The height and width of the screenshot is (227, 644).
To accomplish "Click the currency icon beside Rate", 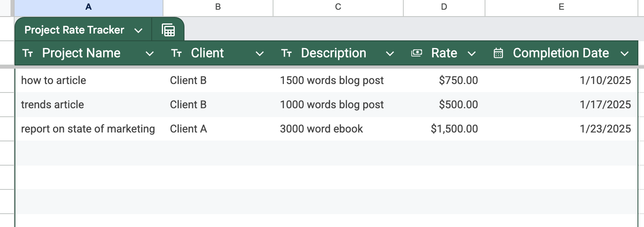I will (x=416, y=53).
